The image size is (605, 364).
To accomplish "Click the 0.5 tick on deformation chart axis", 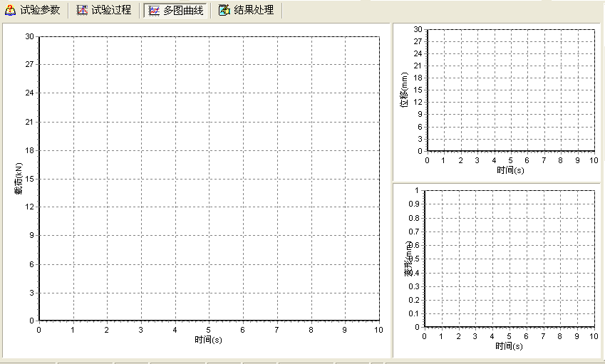I will [415, 259].
